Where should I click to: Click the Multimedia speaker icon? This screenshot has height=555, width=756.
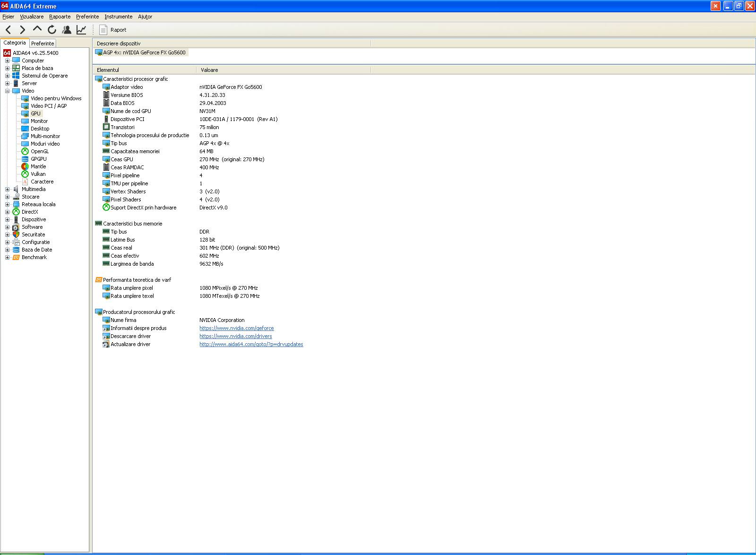pos(16,189)
